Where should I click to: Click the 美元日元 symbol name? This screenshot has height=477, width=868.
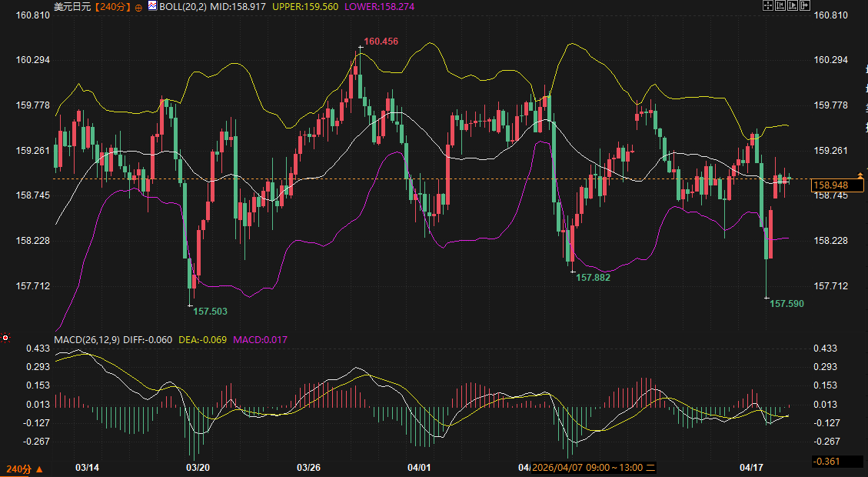[71, 6]
